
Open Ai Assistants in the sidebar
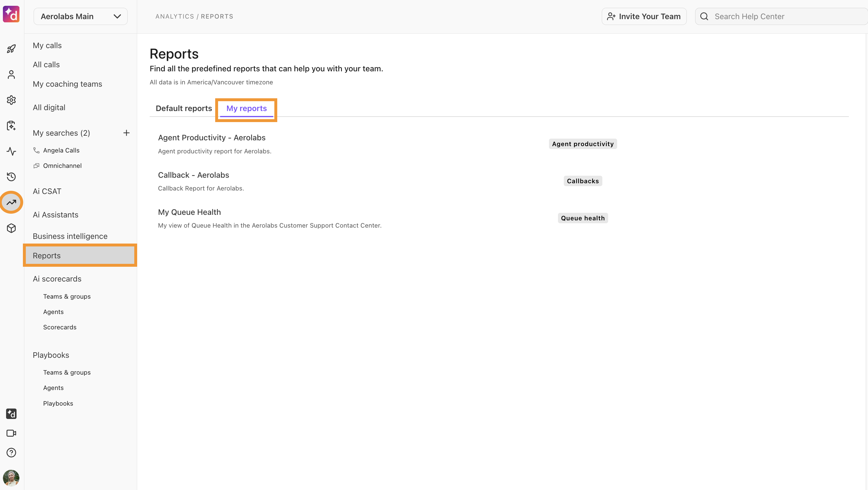point(55,215)
